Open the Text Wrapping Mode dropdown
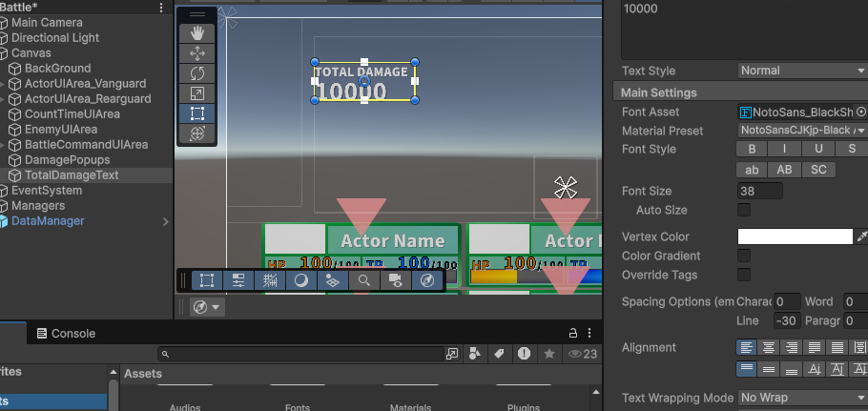868x411 pixels. (801, 398)
